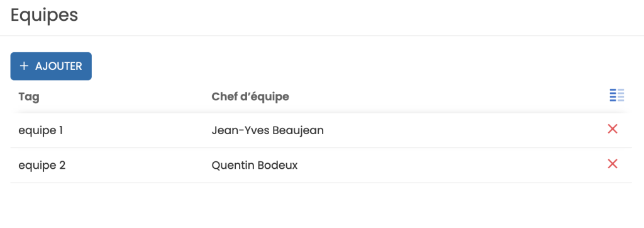
Task: Delete equipe 1 using its red cross
Action: 613,129
